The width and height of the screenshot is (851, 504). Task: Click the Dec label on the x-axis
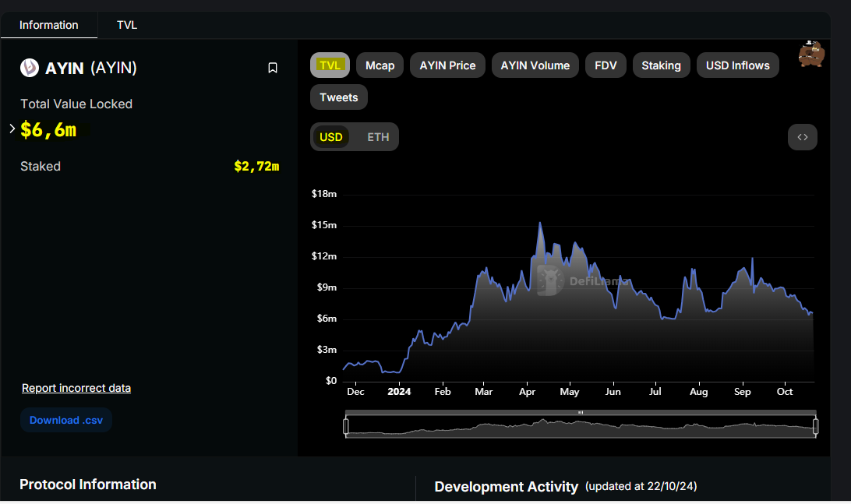[355, 392]
